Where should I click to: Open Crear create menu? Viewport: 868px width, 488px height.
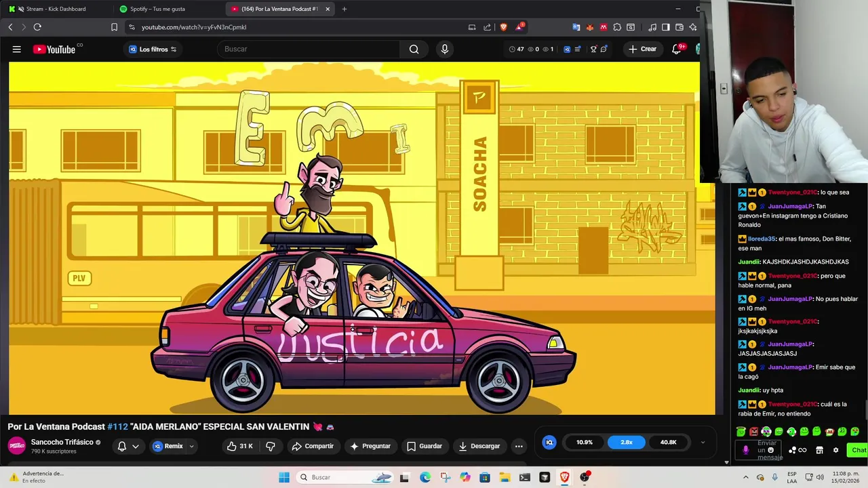pyautogui.click(x=642, y=49)
